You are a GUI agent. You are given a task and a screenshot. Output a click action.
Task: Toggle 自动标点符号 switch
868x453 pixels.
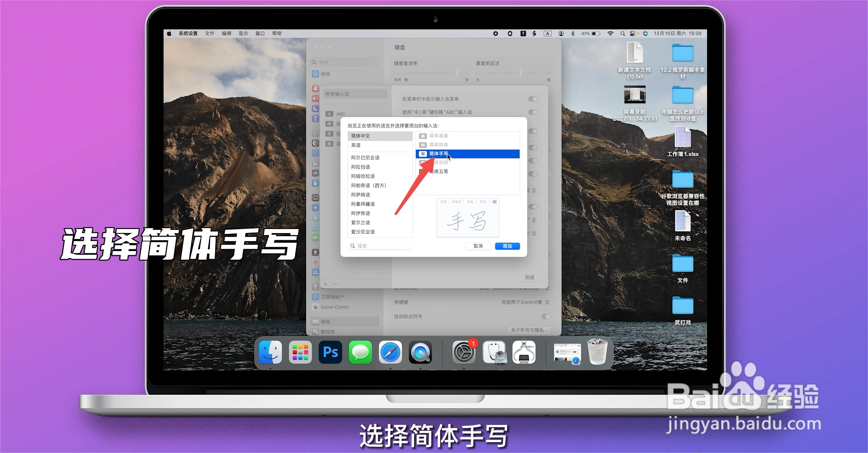point(546,317)
